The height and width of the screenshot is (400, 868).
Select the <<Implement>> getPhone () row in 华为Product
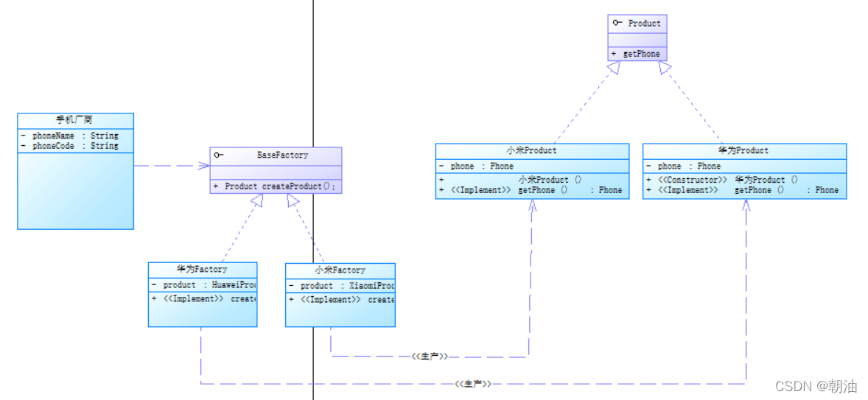[742, 190]
